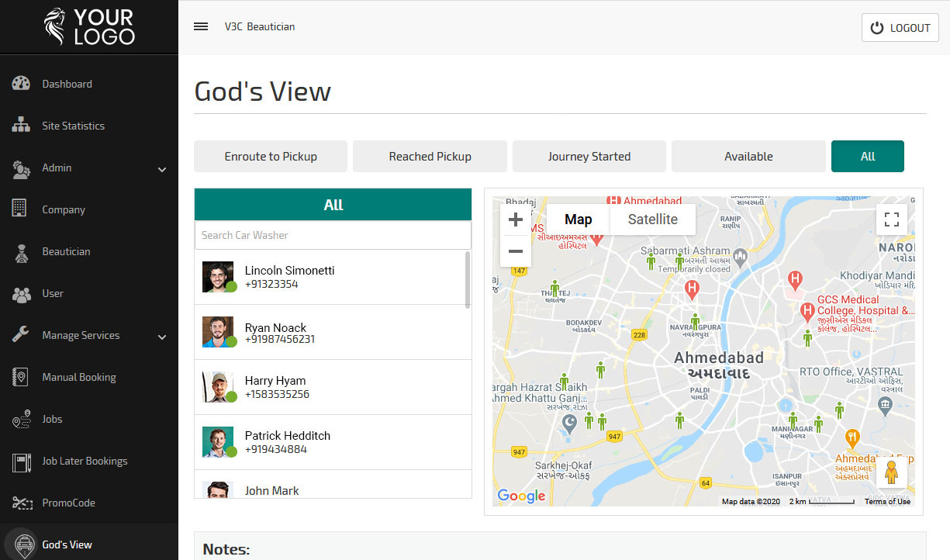
Task: Toggle fullscreen map view
Action: point(892,220)
